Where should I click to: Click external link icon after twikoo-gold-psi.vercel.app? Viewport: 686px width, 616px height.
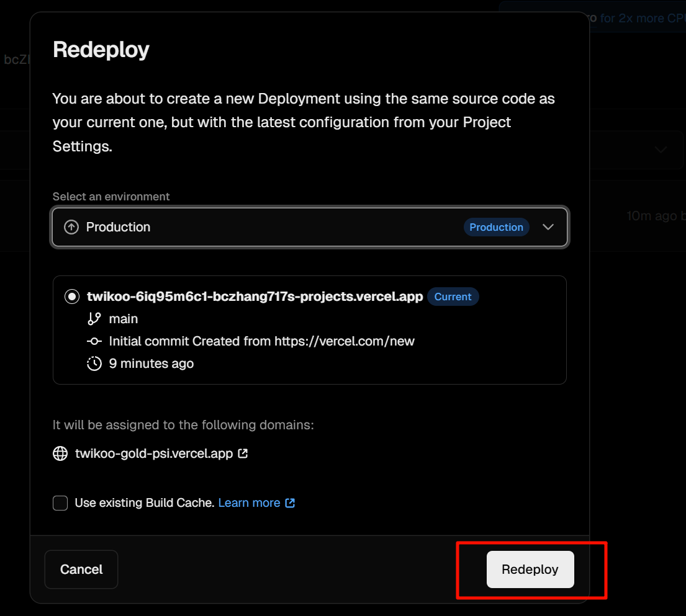pyautogui.click(x=243, y=453)
